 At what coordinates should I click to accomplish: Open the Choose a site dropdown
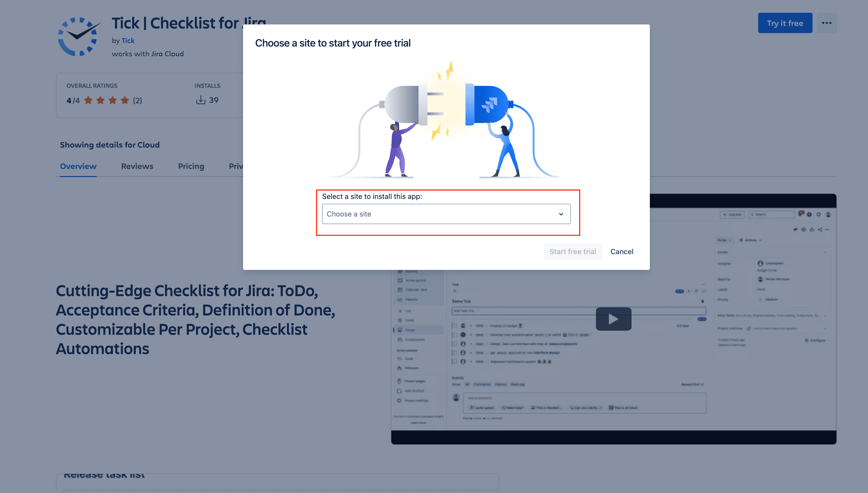click(446, 214)
